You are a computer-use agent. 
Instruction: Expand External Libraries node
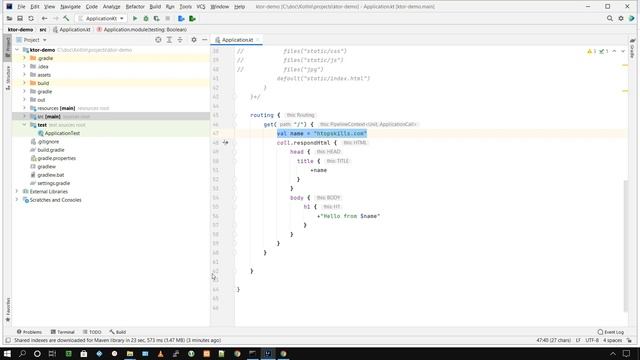pos(17,191)
